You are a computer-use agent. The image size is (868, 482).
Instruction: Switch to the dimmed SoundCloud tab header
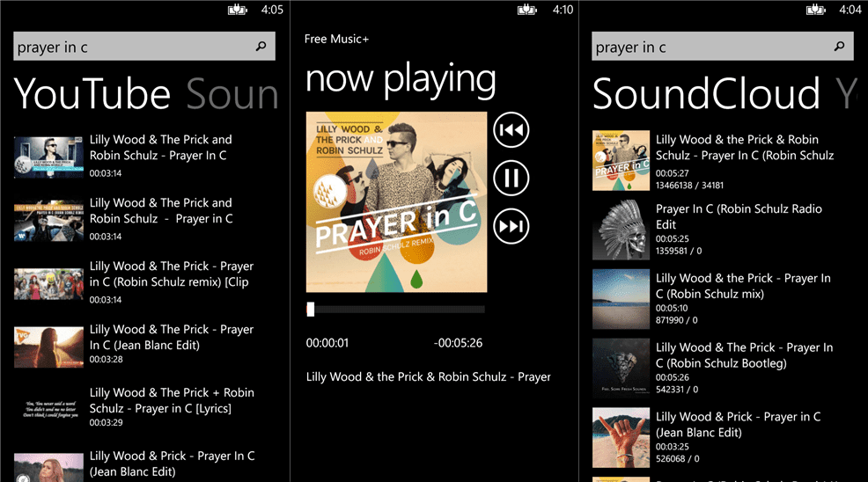[232, 94]
